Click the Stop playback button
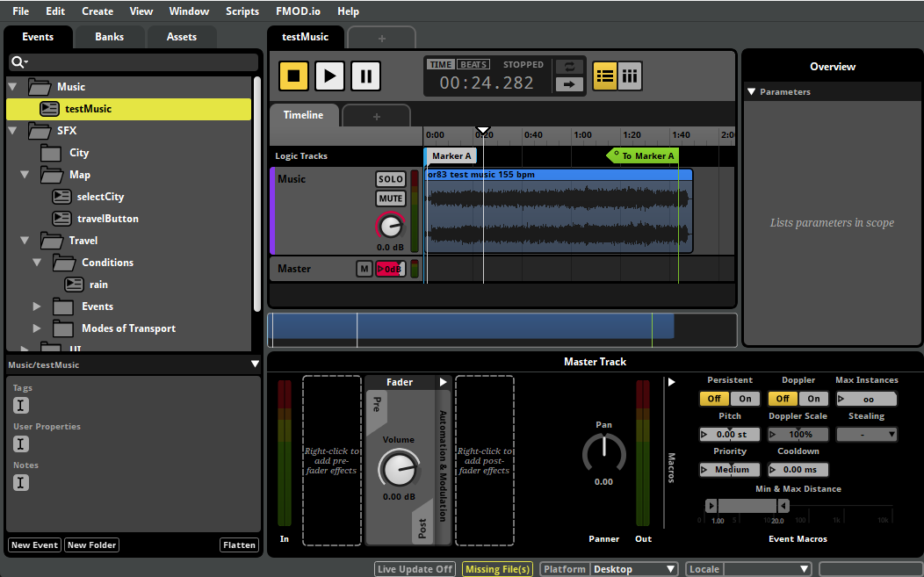The height and width of the screenshot is (577, 924). [x=294, y=76]
